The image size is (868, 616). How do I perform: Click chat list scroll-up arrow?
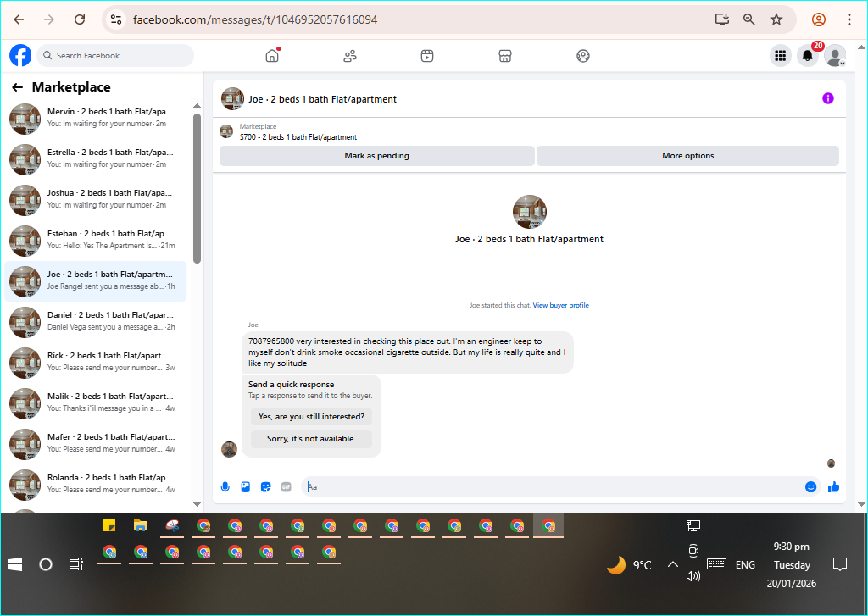[x=197, y=106]
